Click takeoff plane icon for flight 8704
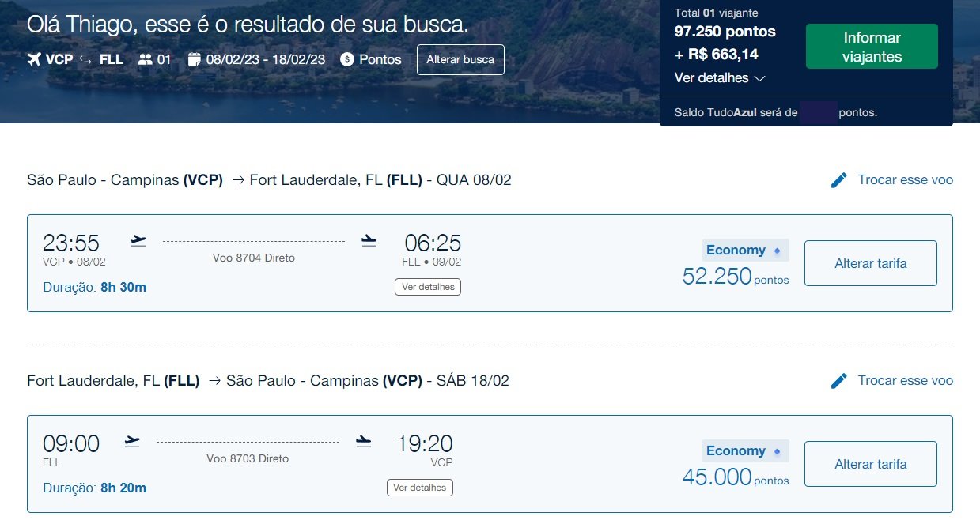Image resolution: width=980 pixels, height=524 pixels. click(138, 240)
